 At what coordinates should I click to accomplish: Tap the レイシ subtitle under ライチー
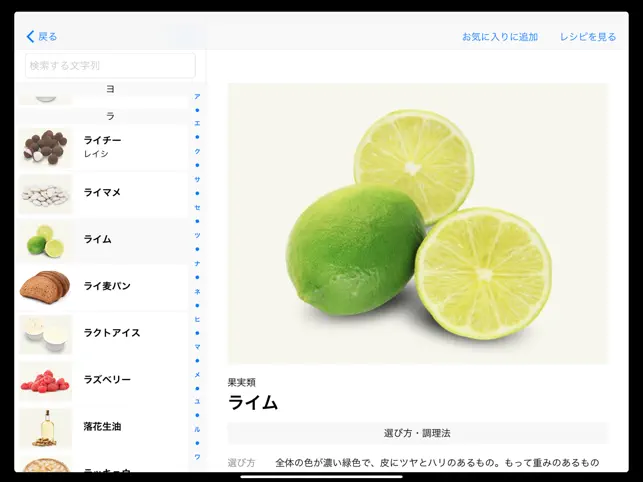coord(96,154)
